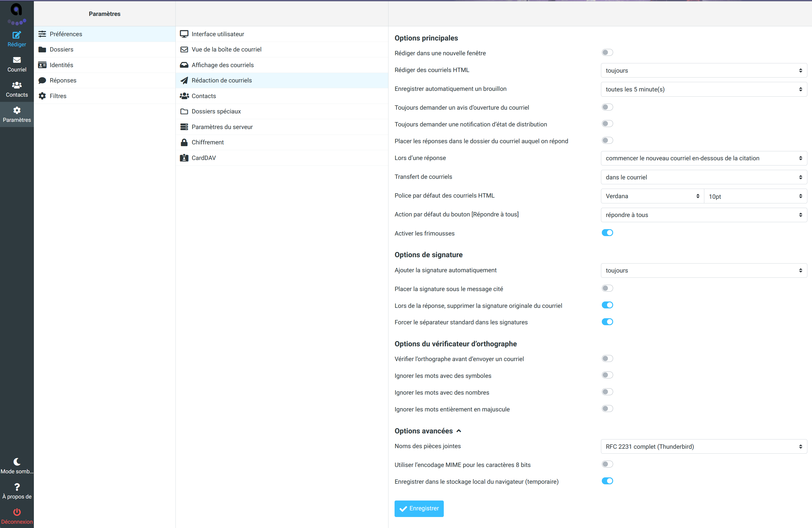Toggle Ignorer les mots entièrement en majuscule
This screenshot has width=812, height=528.
(x=607, y=408)
